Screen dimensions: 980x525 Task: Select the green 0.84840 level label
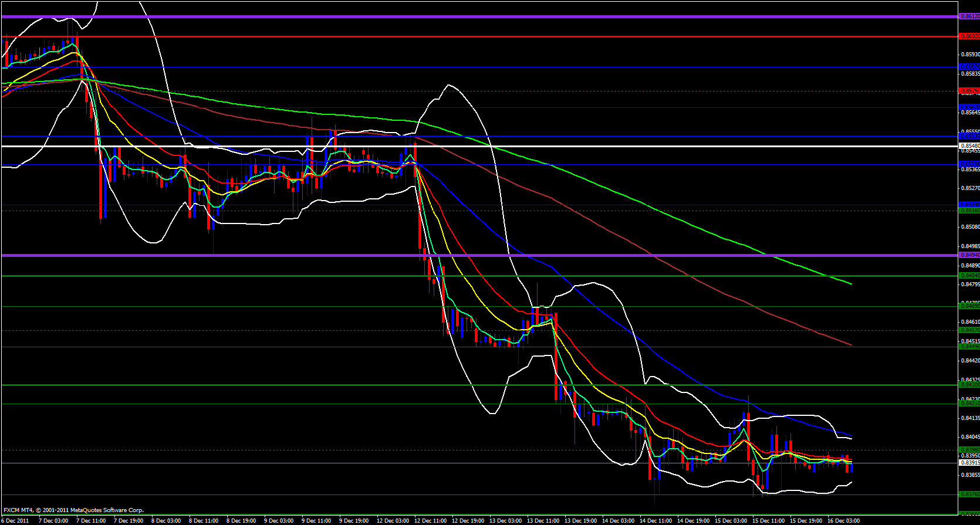(969, 275)
